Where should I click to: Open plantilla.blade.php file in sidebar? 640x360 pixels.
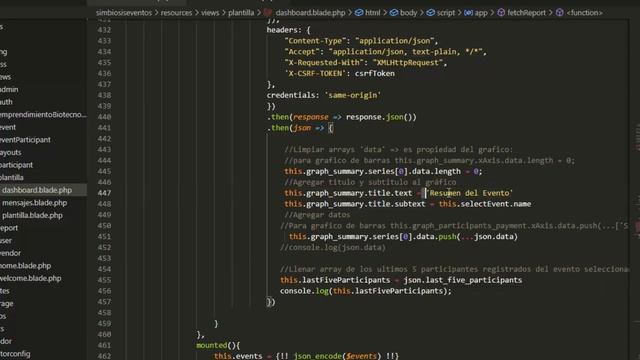click(32, 216)
